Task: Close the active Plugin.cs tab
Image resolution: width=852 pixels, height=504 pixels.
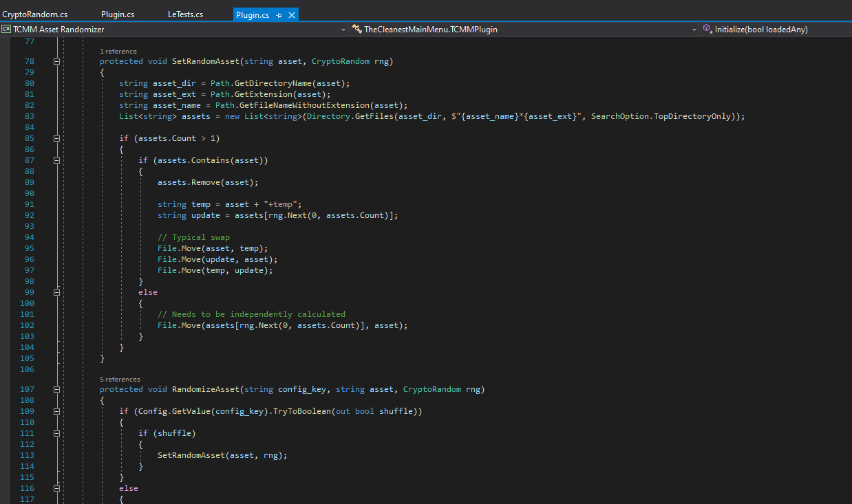Action: (290, 14)
